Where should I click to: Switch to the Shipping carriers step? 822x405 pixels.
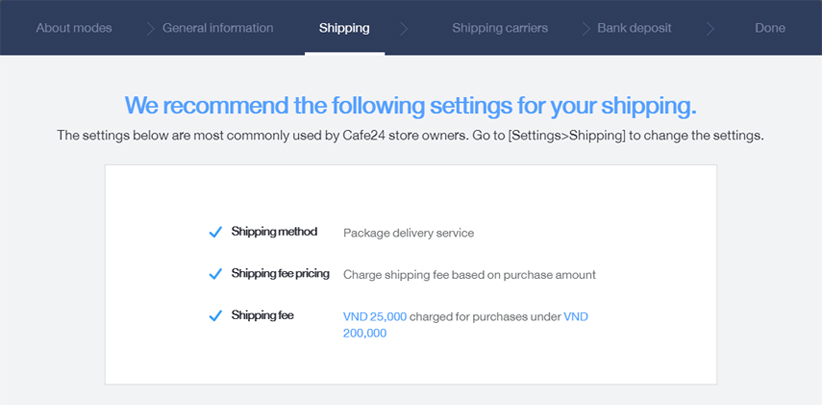[500, 28]
